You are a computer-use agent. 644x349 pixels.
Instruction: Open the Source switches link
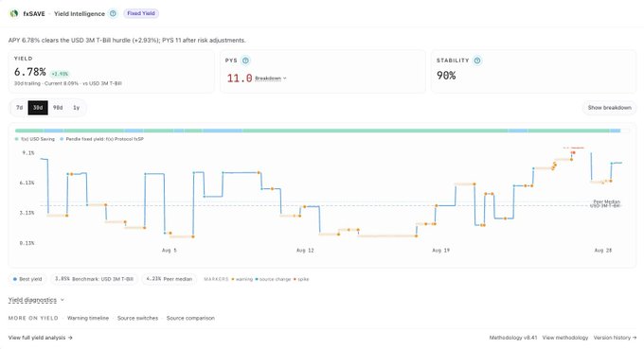(137, 318)
